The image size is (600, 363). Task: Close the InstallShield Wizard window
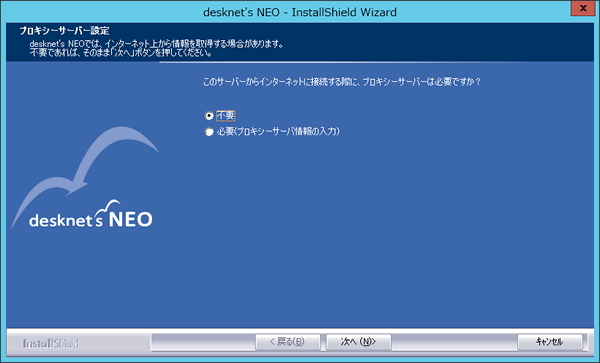point(583,8)
